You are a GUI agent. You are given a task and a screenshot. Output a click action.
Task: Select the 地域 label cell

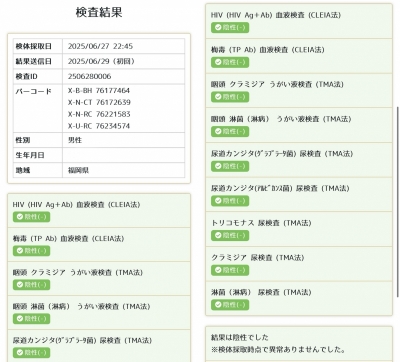38,170
